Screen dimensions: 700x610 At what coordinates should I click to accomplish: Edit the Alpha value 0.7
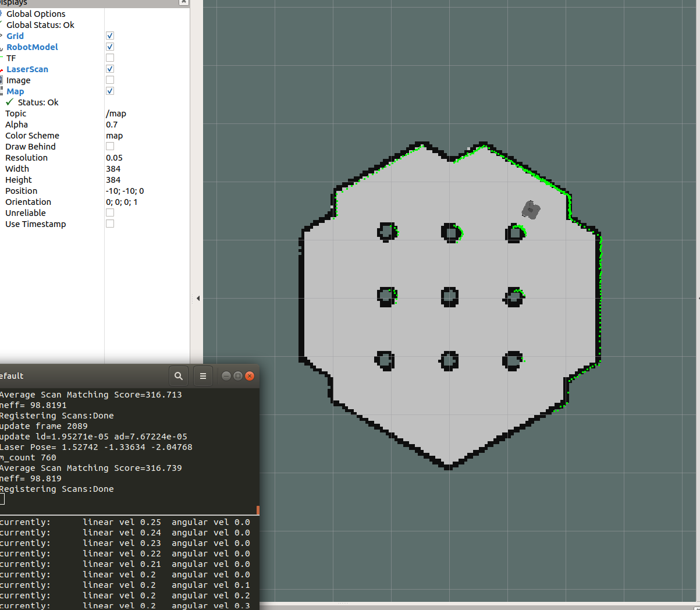pos(147,125)
